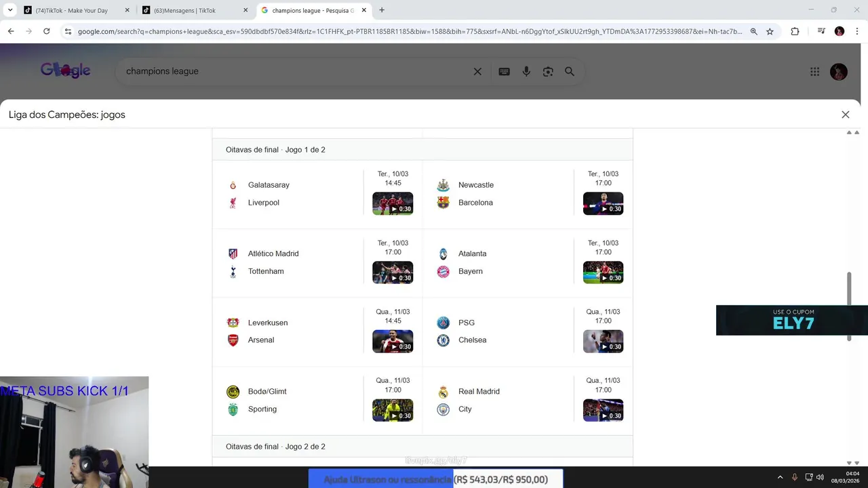868x488 pixels.
Task: Click the Chelsea club crest
Action: 443,340
